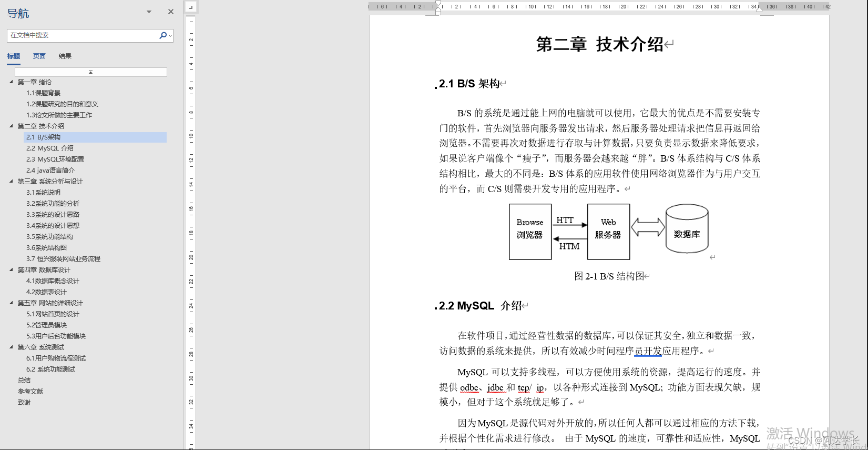Go to heading 4.2数据表设计
Viewport: 868px width, 450px height.
pos(47,292)
